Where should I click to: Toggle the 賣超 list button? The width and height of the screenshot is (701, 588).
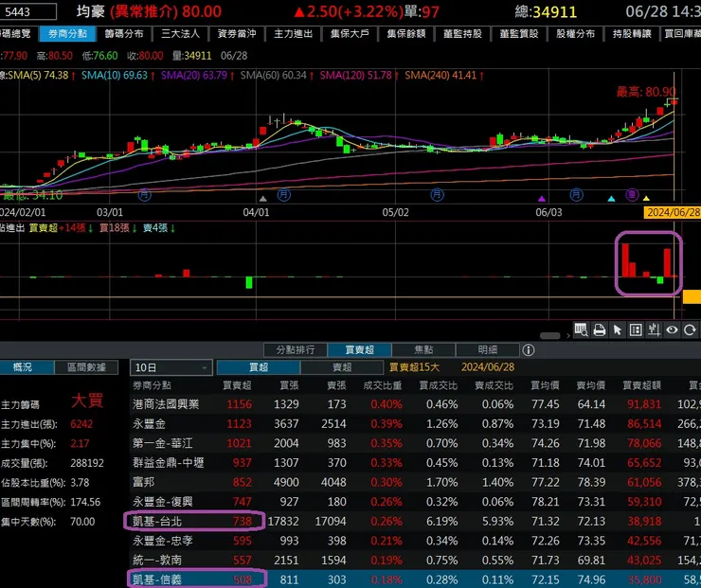(x=342, y=367)
